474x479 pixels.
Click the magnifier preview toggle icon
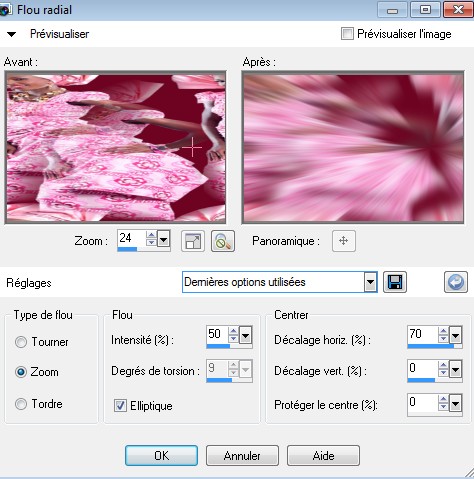pos(223,241)
